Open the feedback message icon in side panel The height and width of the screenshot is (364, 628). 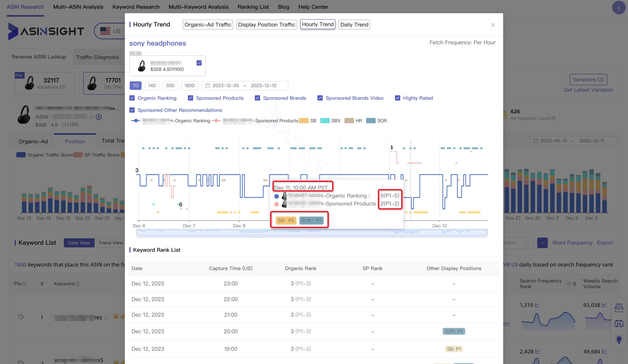pos(619,308)
